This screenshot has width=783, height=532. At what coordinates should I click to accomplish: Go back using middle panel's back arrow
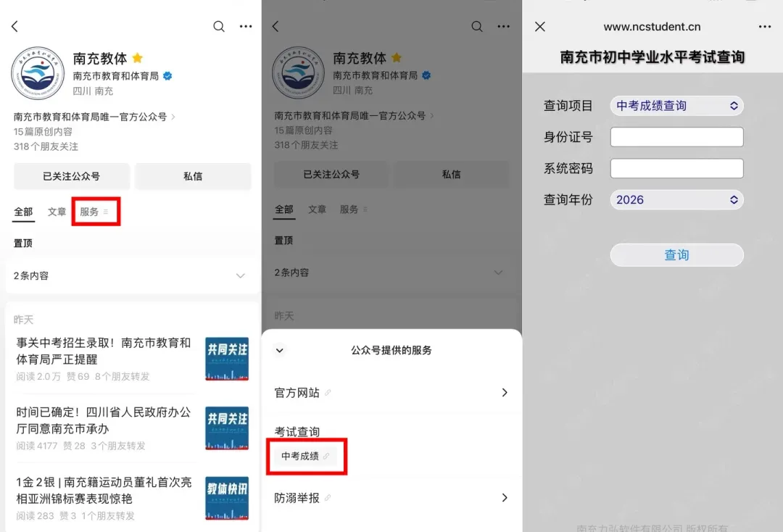pos(275,26)
